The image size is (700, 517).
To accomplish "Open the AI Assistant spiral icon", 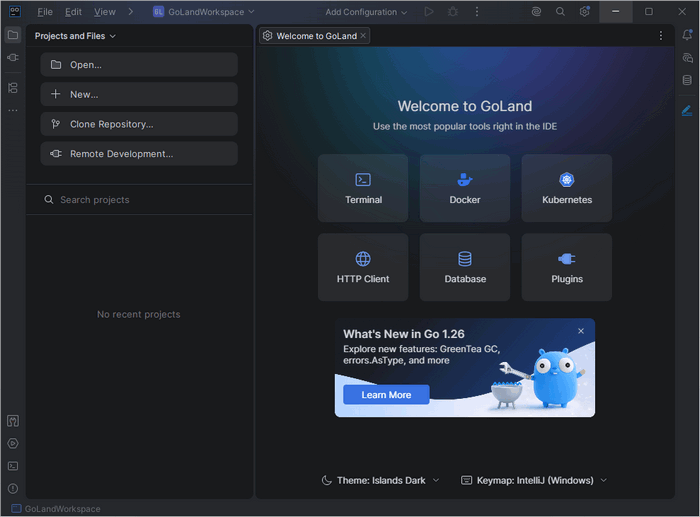I will click(536, 12).
